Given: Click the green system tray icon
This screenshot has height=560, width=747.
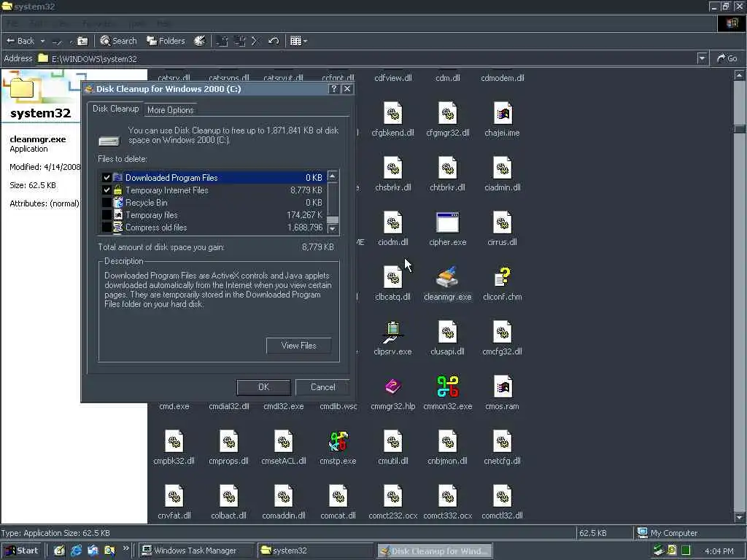Looking at the screenshot, I should tap(686, 551).
